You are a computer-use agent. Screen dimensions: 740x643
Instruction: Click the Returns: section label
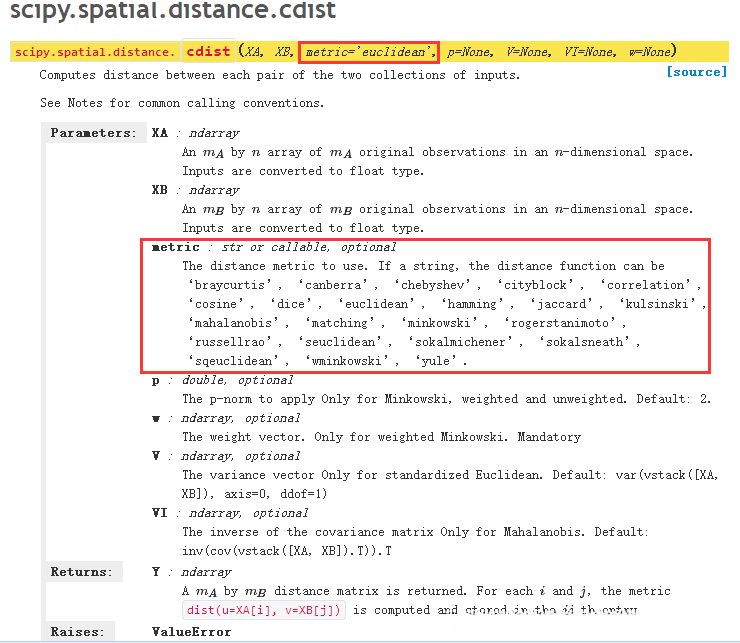(82, 572)
